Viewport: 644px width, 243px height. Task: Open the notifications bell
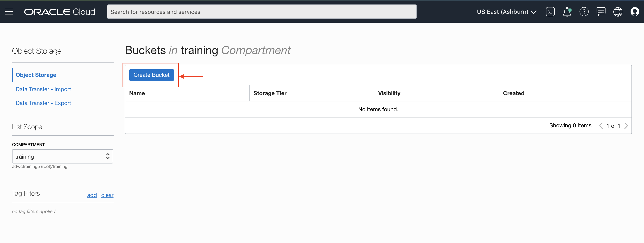point(567,12)
